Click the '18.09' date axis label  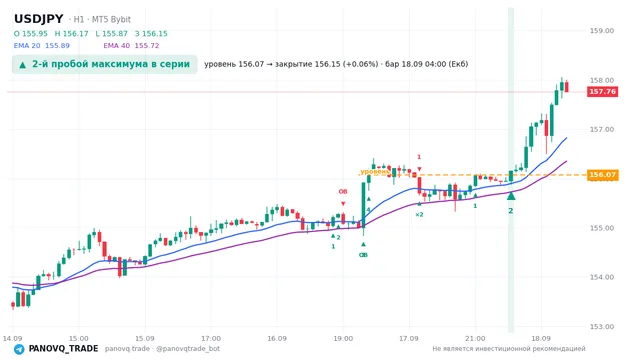tap(541, 338)
